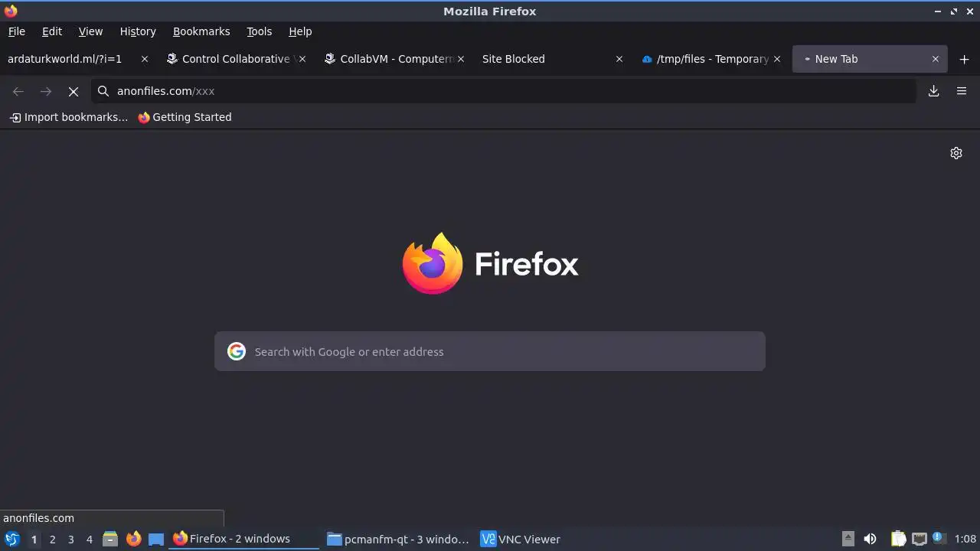
Task: Click the pcmanfm-qt taskbar button
Action: (x=398, y=539)
